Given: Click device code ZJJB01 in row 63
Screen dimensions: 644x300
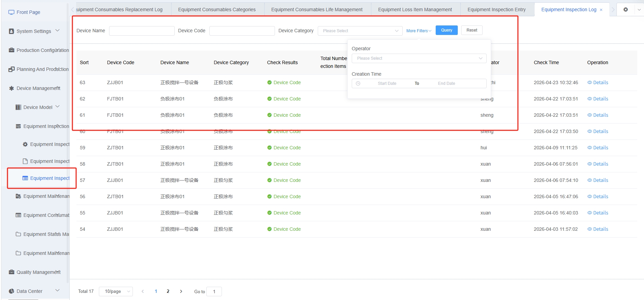Looking at the screenshot, I should tap(115, 82).
